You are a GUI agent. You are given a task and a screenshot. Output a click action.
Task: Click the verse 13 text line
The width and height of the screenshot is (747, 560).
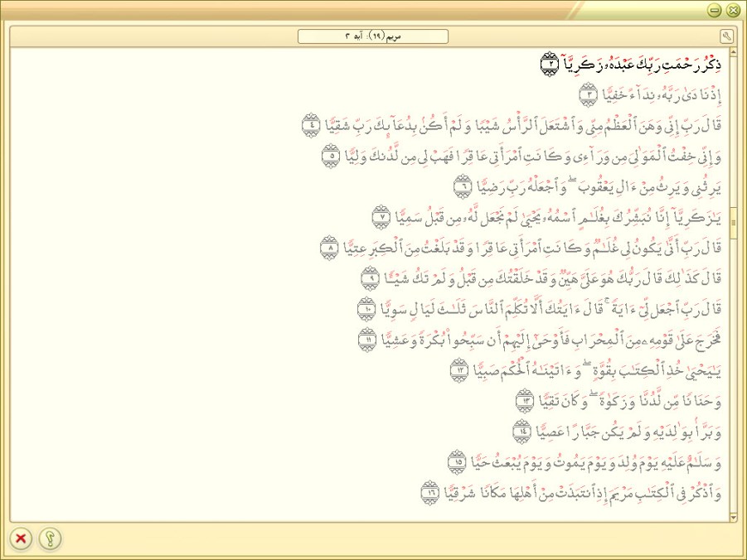coord(630,400)
